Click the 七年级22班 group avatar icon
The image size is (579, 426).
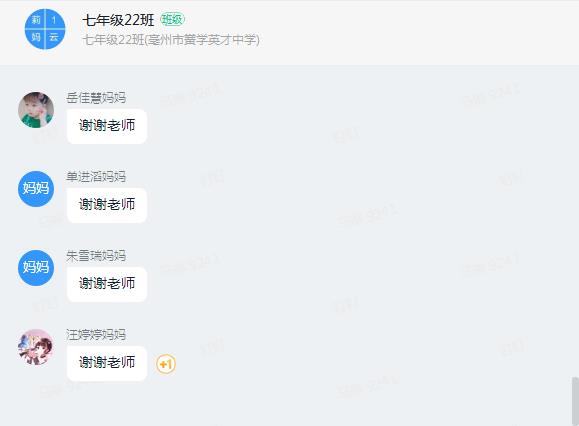[45, 29]
